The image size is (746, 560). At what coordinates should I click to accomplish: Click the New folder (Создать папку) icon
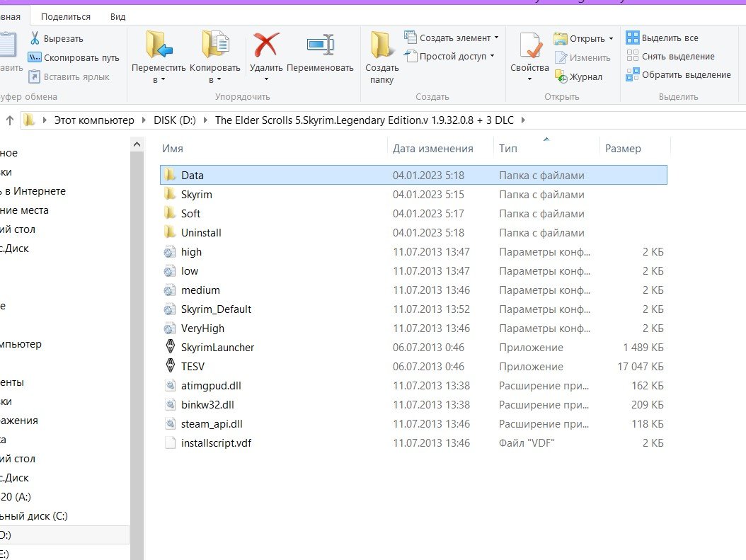tap(382, 46)
